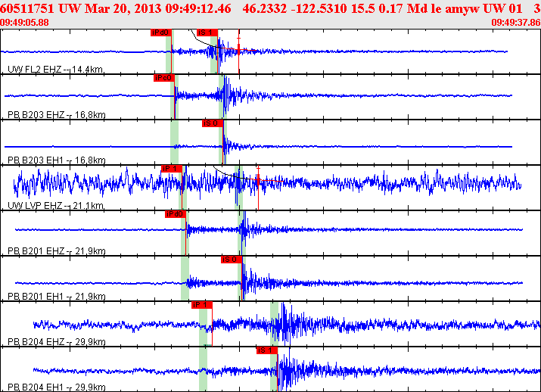Image resolution: width=541 pixels, height=392 pixels.
Task: Click the iPc0 pick flag on B203 EHZ
Action: coord(164,78)
